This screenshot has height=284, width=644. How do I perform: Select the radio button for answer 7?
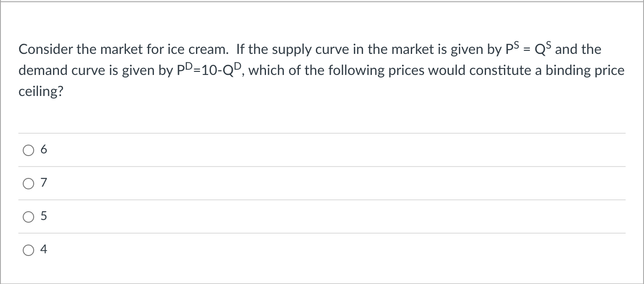[28, 183]
